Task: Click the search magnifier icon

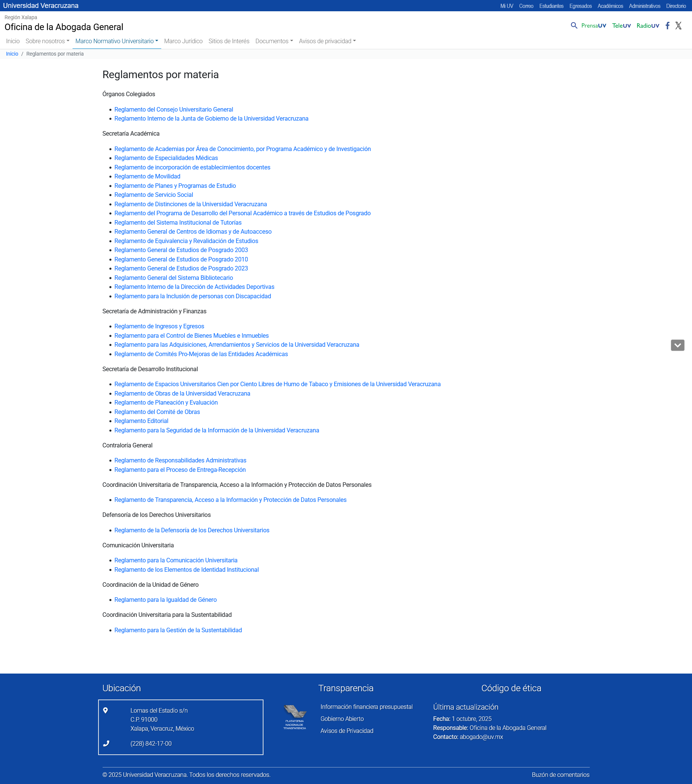Action: (x=574, y=26)
